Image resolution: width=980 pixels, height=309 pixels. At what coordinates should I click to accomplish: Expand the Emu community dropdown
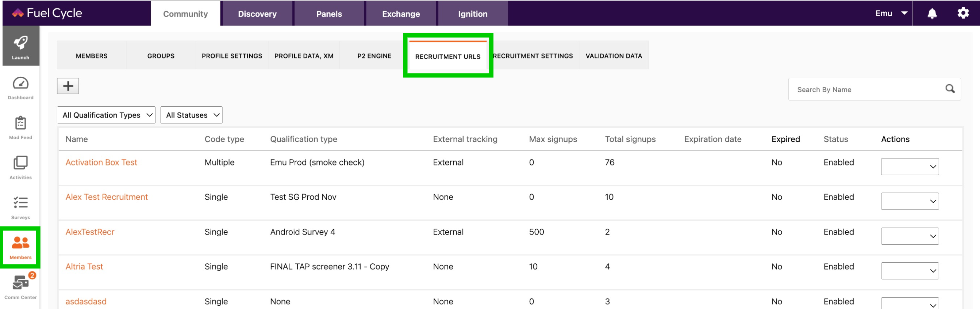coord(891,14)
